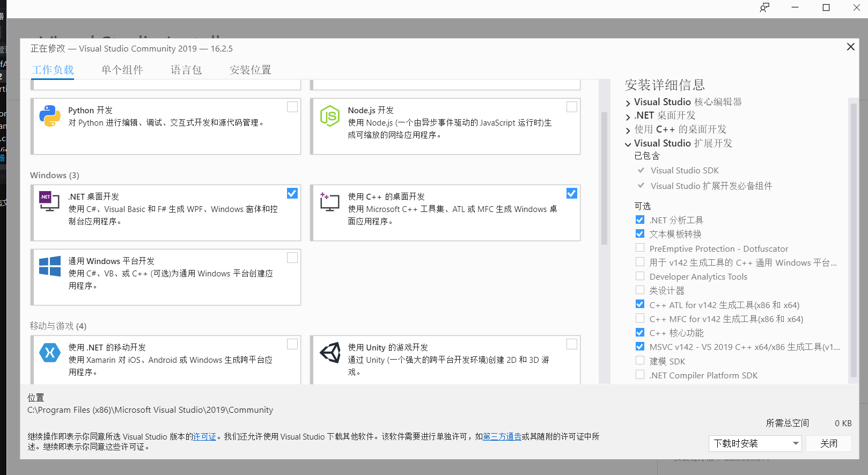Image resolution: width=868 pixels, height=475 pixels.
Task: Open the 下载时安装 dropdown arrow
Action: pyautogui.click(x=796, y=443)
